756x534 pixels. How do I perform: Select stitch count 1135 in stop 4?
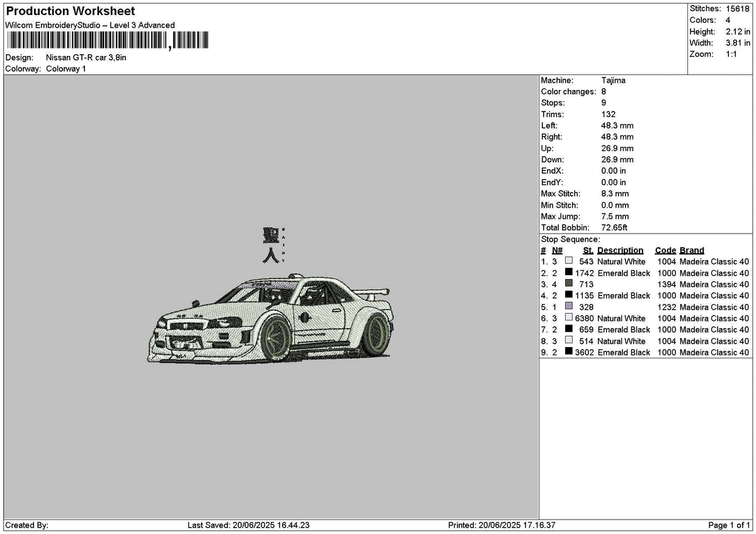(584, 296)
